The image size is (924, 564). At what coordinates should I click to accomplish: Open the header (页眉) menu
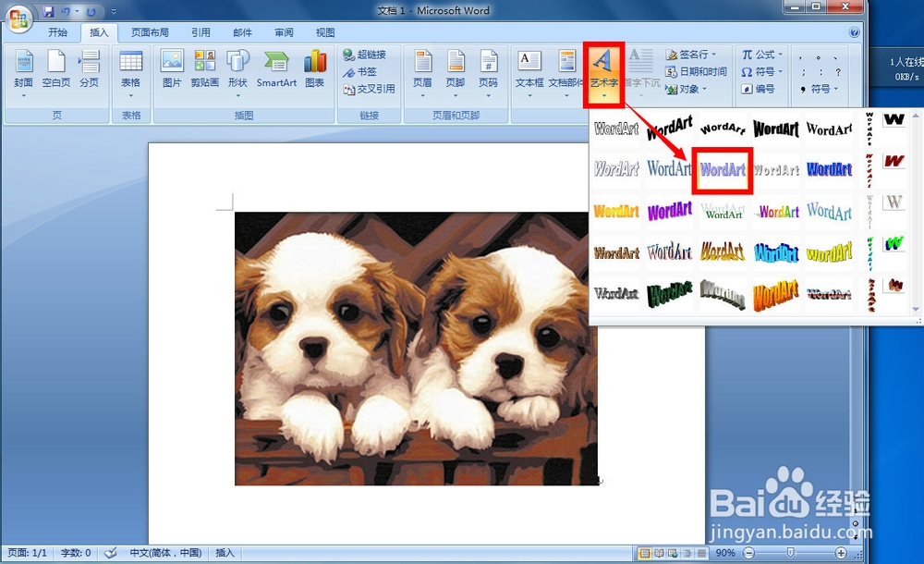(x=422, y=73)
